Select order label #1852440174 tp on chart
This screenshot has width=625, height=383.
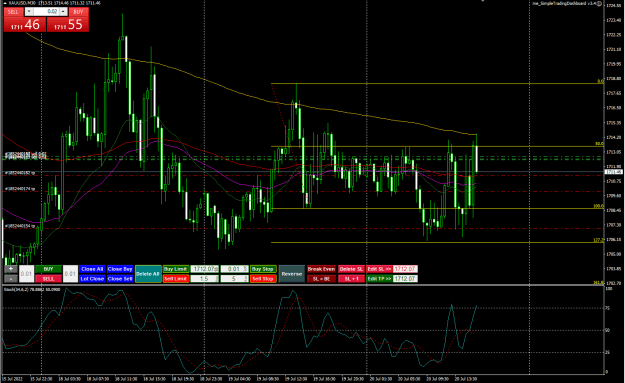pyautogui.click(x=20, y=189)
